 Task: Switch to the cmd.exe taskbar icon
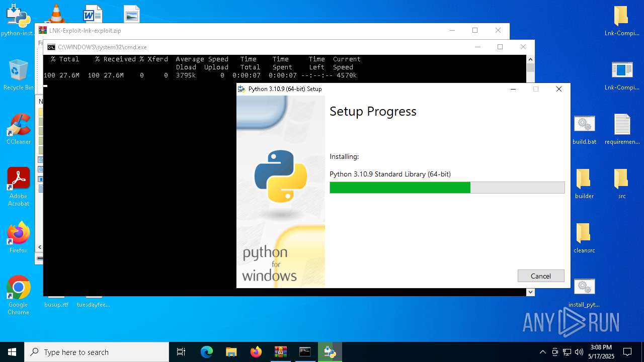(x=305, y=352)
